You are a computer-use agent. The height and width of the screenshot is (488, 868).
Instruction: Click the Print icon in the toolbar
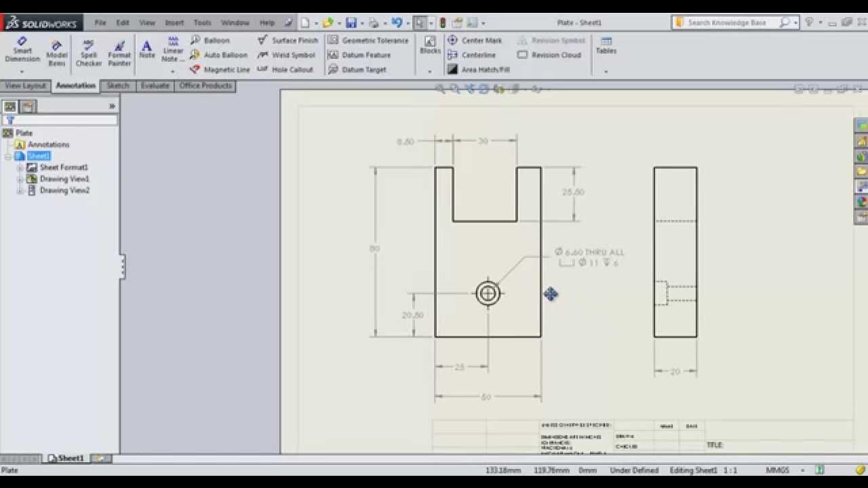pyautogui.click(x=374, y=22)
